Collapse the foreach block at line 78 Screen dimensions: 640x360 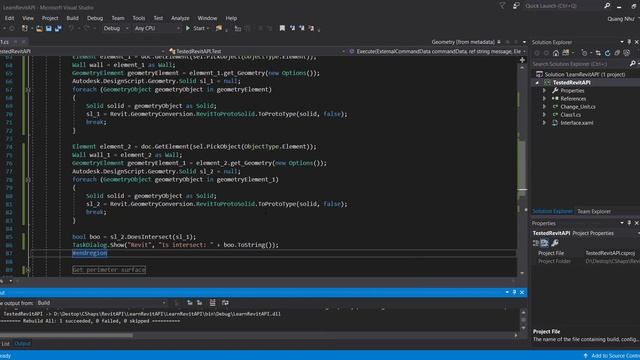[28, 180]
